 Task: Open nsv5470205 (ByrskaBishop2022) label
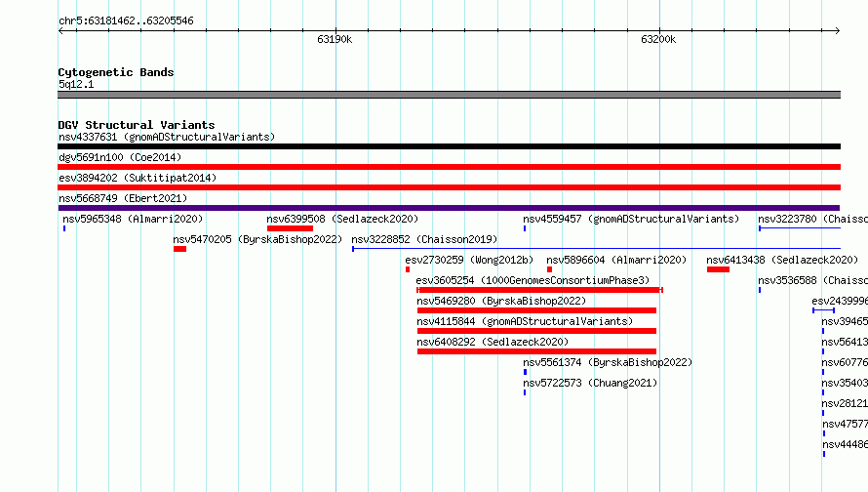pyautogui.click(x=258, y=239)
